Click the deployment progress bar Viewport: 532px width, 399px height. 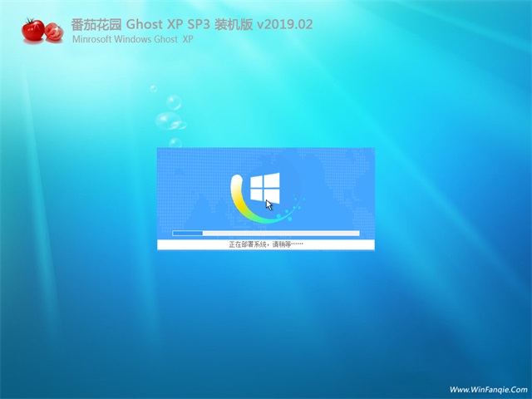[266, 233]
